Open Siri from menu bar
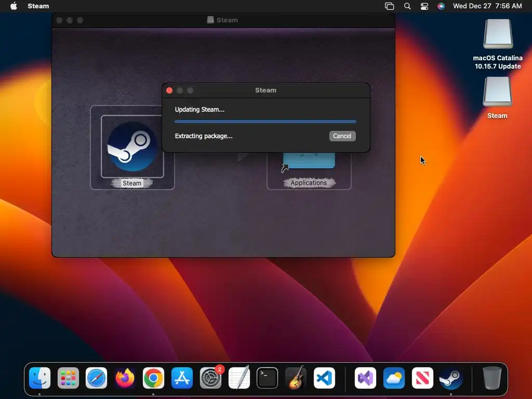Image resolution: width=532 pixels, height=399 pixels. point(441,6)
